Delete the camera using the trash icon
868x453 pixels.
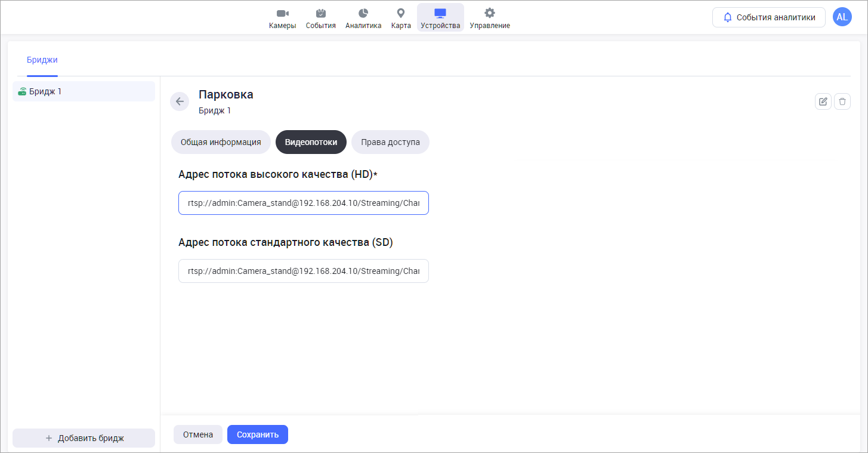[842, 101]
